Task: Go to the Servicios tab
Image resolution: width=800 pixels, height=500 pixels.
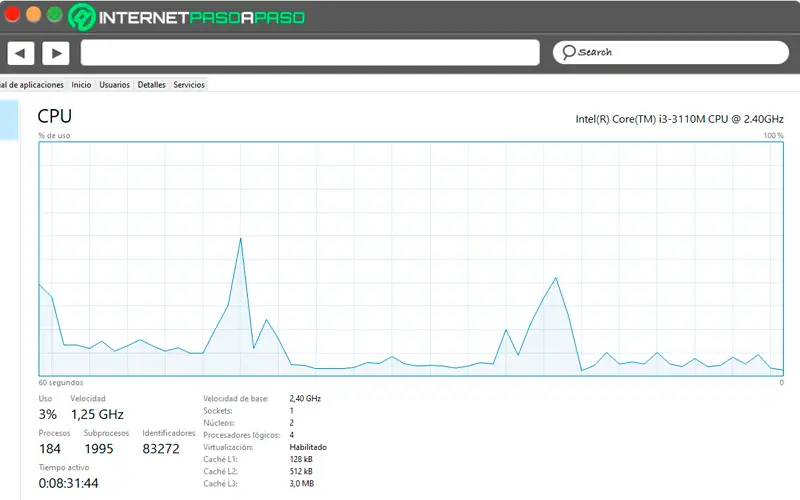Action: click(189, 85)
